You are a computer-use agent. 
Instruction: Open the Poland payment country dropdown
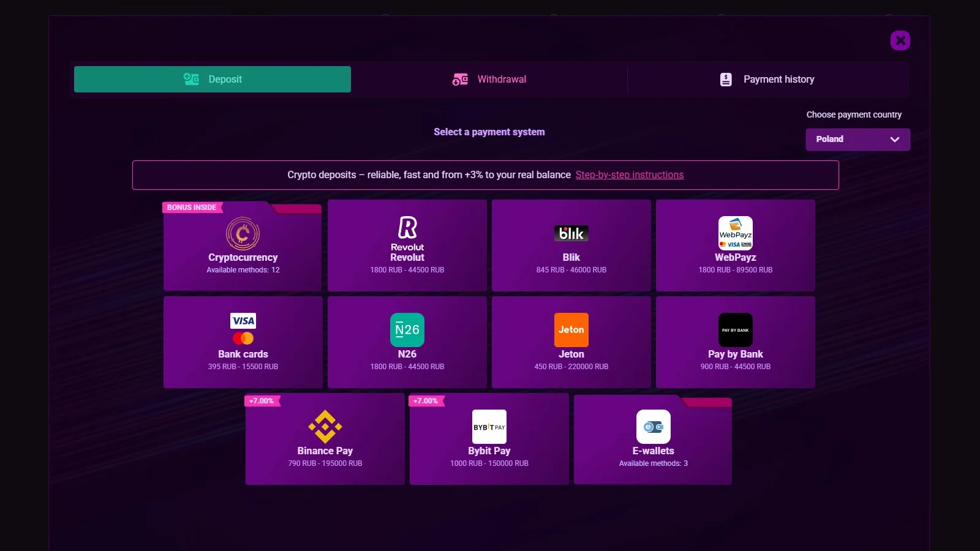click(x=858, y=140)
